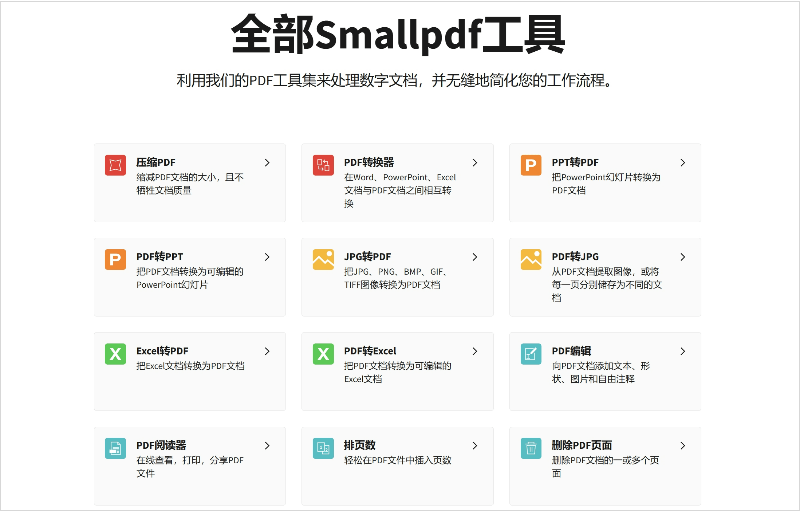Click the chevron on the 删除PDF页面 card
The height and width of the screenshot is (511, 800).
(683, 446)
